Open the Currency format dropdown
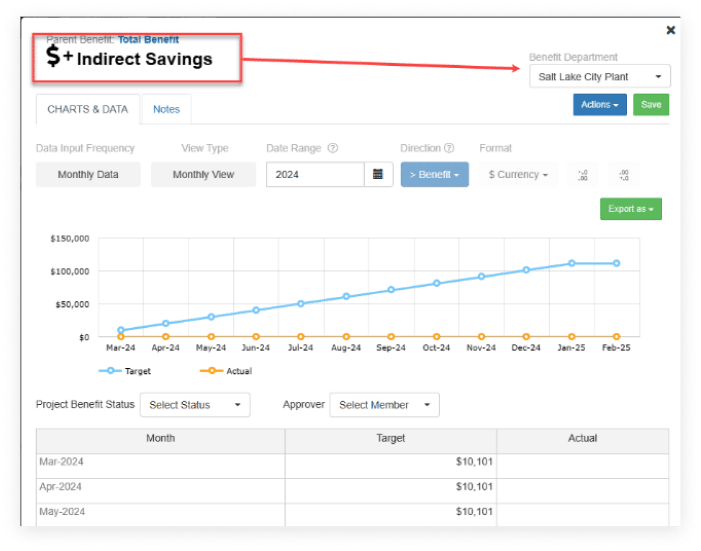The width and height of the screenshot is (701, 551). click(519, 174)
